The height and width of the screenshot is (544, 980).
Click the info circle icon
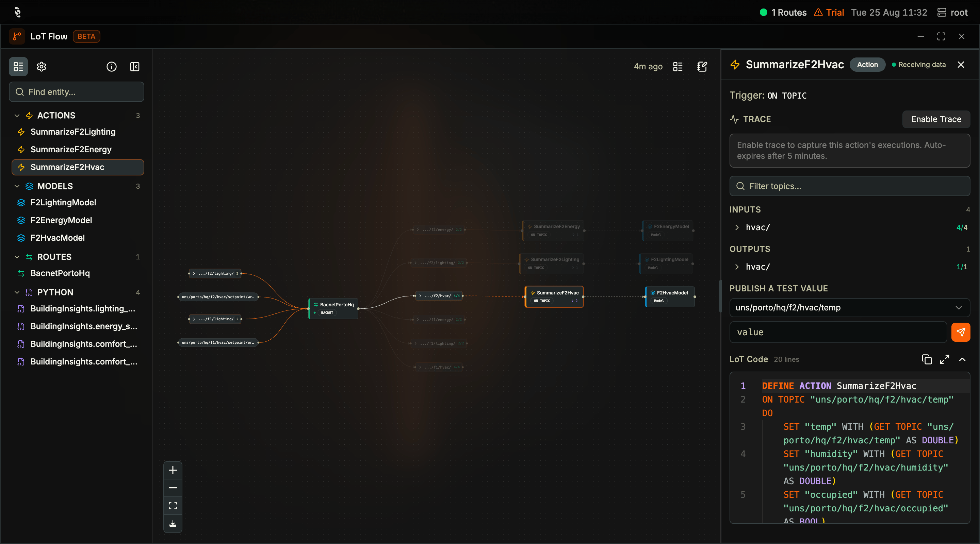click(x=112, y=67)
